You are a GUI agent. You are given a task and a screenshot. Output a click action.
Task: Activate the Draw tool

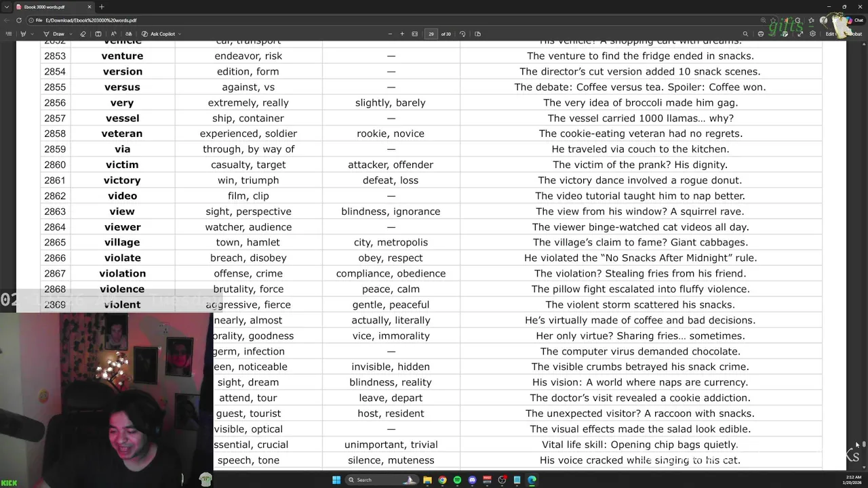pos(54,34)
